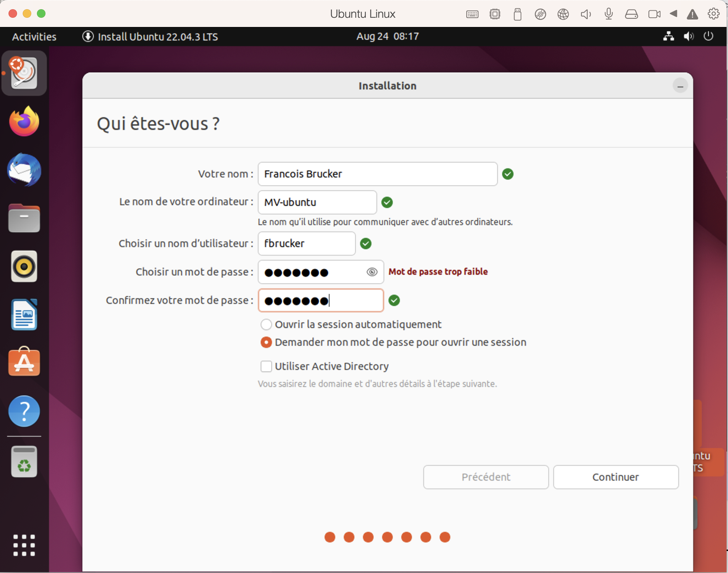Click the VM network globe icon
728x573 pixels.
coord(563,14)
